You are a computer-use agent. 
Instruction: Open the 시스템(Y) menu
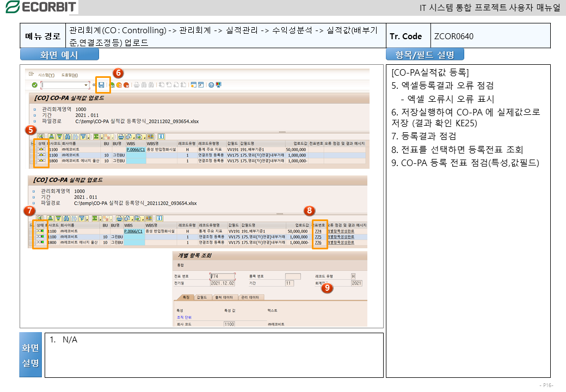click(x=46, y=75)
